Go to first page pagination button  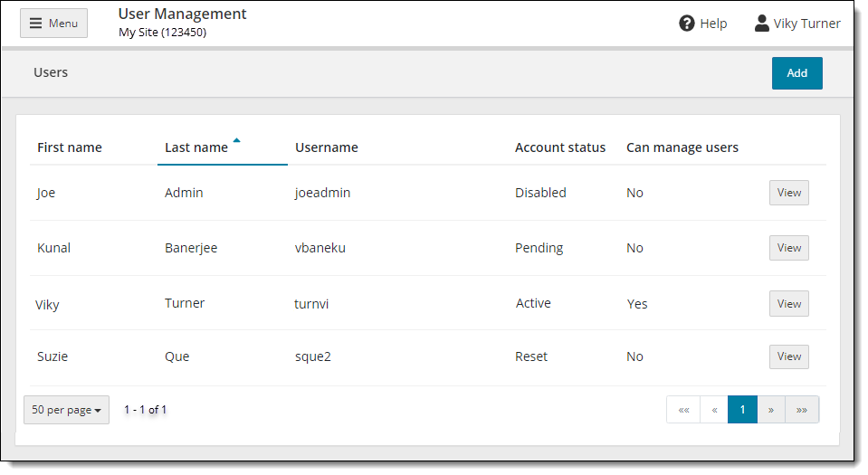683,410
